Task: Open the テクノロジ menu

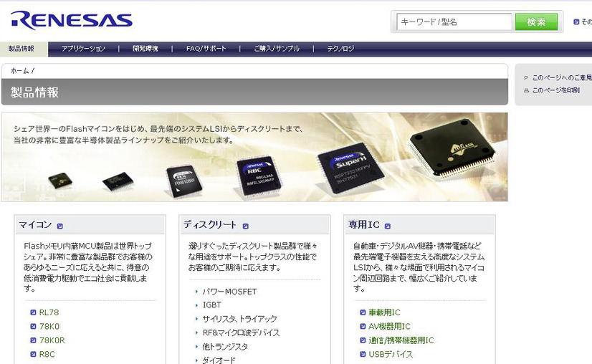Action: pos(340,49)
